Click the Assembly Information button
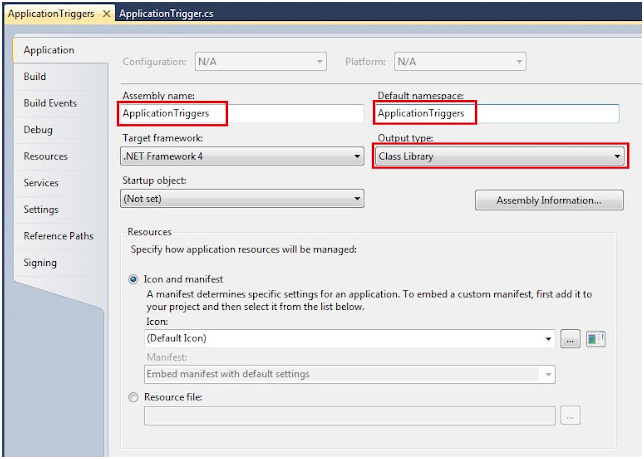Image resolution: width=644 pixels, height=459 pixels. click(x=549, y=201)
